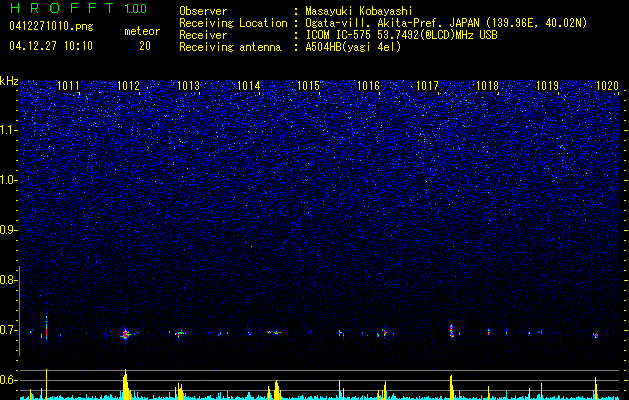Click the 1011 time axis marker
Screen dimensions: 629x400
pos(69,85)
